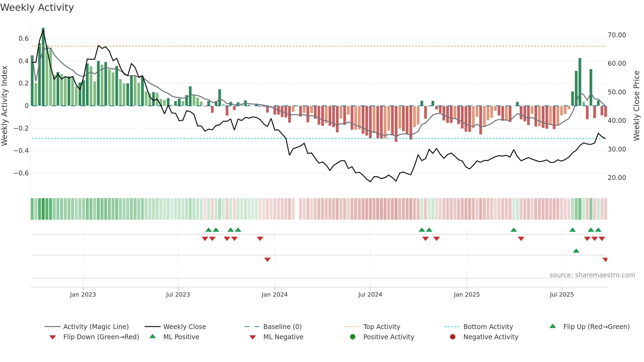The image size is (644, 362).
Task: Click the lone ML Positive green triangle near Jul 2025
Action: (x=576, y=251)
